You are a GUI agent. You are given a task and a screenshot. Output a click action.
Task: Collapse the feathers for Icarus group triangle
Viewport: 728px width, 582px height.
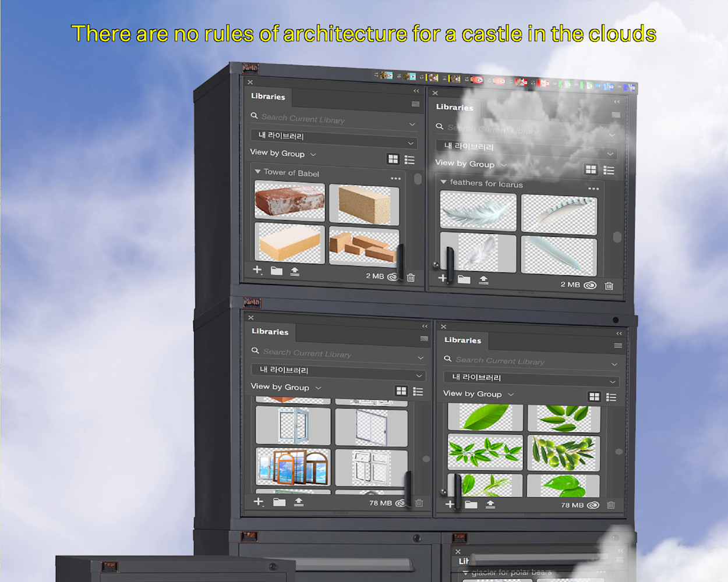tap(444, 182)
